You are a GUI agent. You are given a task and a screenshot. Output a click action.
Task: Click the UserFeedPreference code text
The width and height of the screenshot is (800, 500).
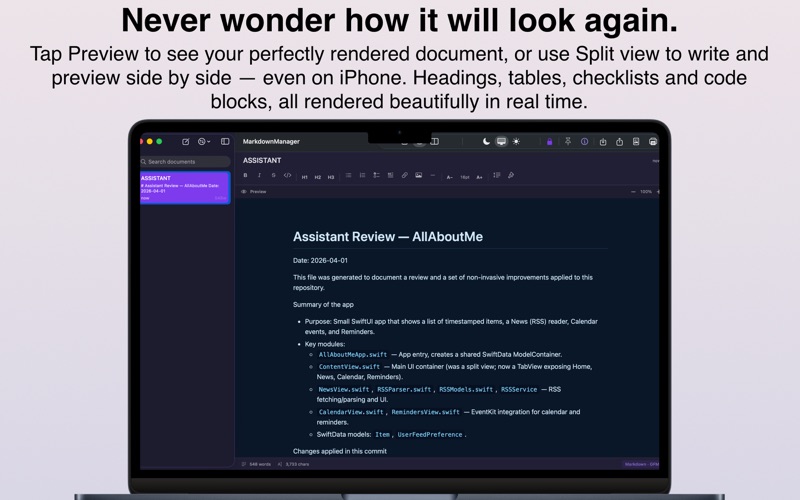pyautogui.click(x=430, y=435)
